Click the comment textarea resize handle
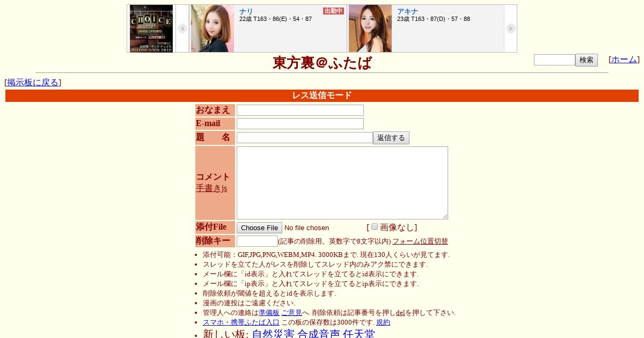644x338 pixels. click(x=445, y=216)
